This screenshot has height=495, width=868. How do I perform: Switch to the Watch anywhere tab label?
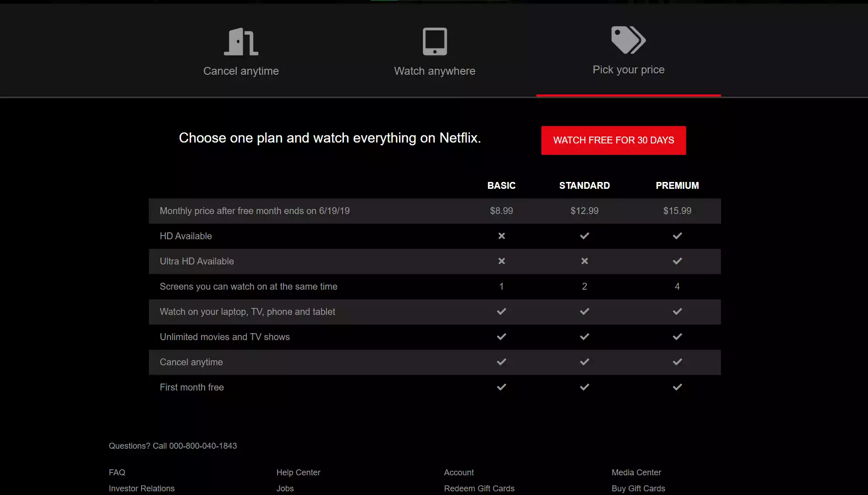[435, 71]
